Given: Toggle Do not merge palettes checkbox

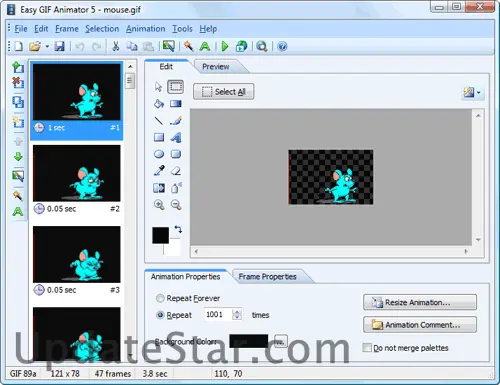Looking at the screenshot, I should tap(367, 348).
